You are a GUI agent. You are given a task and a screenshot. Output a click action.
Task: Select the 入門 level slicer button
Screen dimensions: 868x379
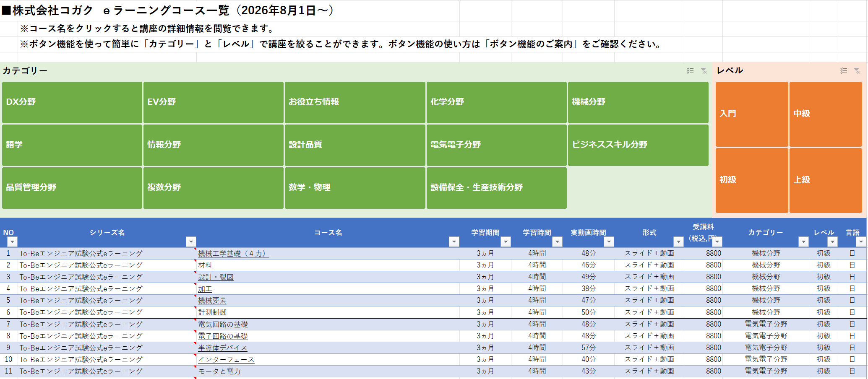coord(752,114)
